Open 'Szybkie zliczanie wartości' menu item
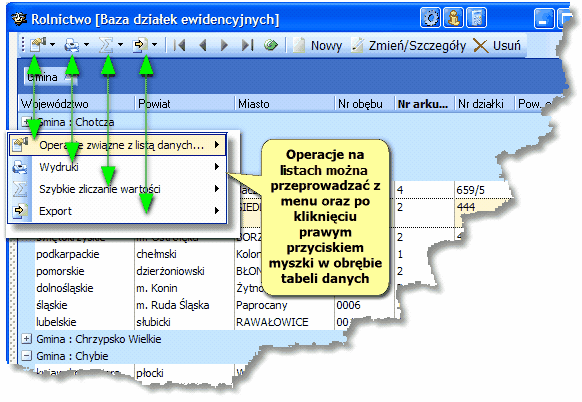 [118, 189]
